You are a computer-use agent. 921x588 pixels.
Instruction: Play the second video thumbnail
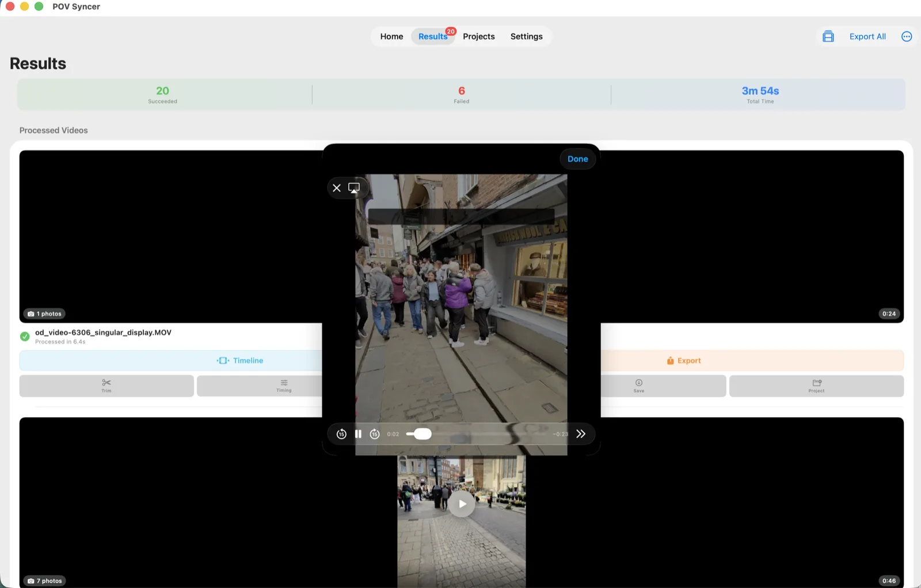tap(462, 503)
